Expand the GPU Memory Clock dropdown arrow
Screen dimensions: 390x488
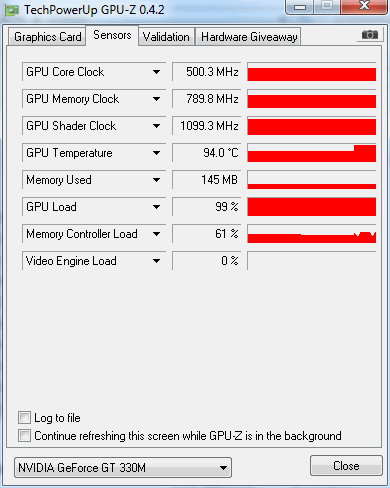click(x=156, y=99)
